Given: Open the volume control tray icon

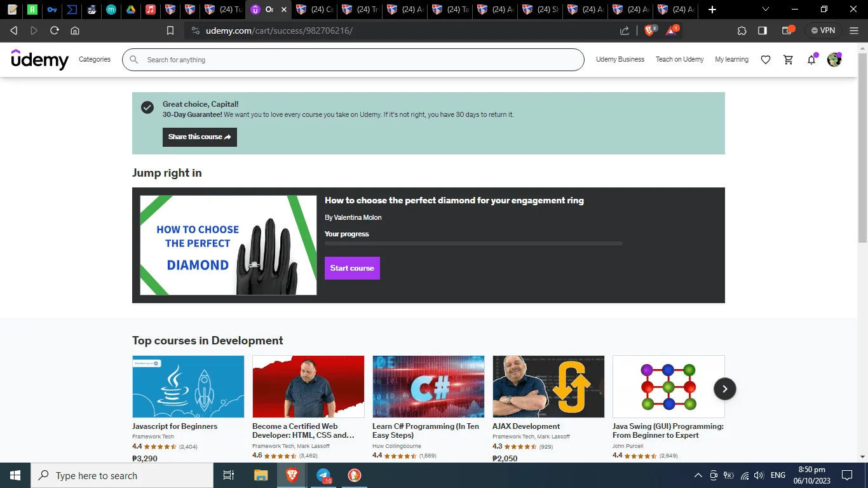Looking at the screenshot, I should click(x=759, y=475).
